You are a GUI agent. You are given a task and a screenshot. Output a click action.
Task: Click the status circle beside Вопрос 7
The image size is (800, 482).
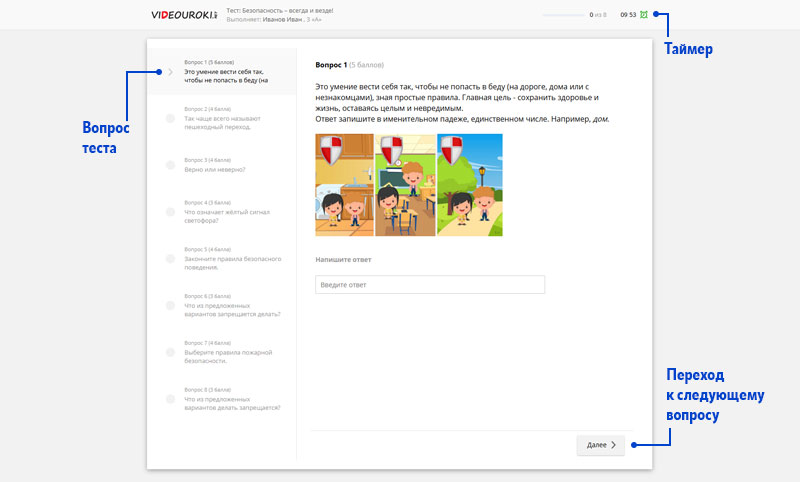click(170, 352)
